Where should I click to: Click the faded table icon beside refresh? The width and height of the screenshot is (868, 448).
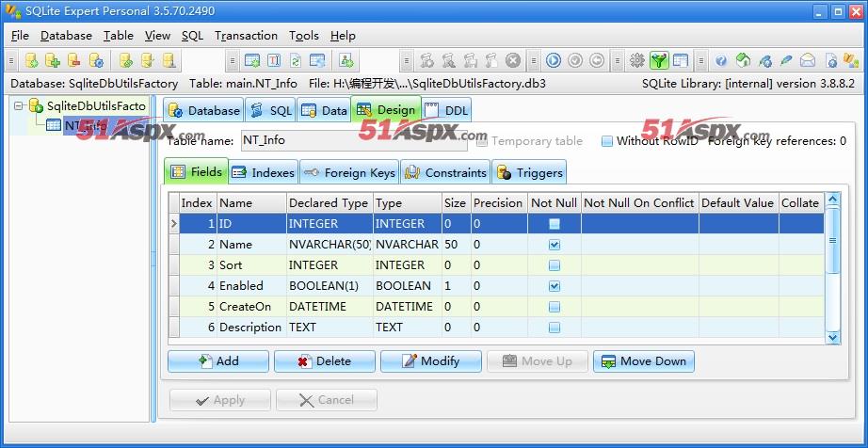pos(317,60)
